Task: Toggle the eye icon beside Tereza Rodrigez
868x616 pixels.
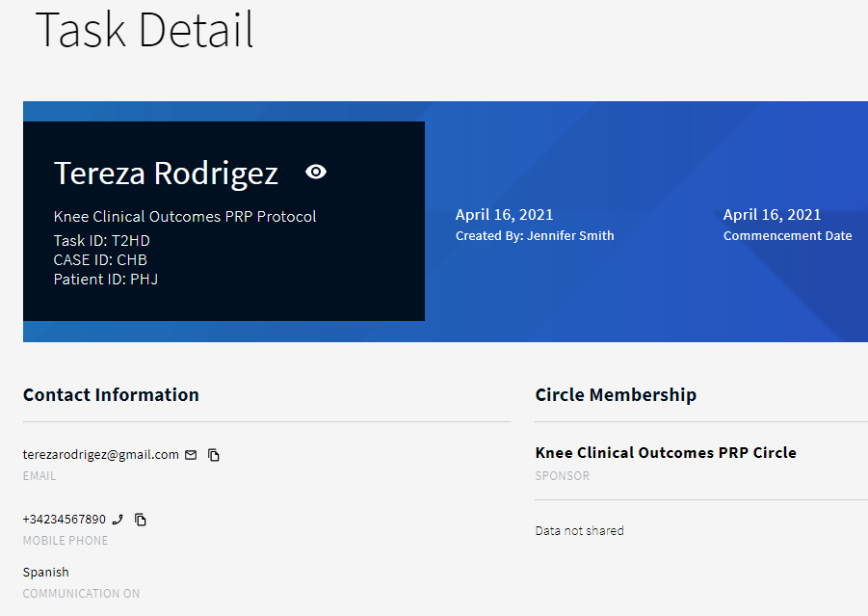Action: pyautogui.click(x=316, y=172)
